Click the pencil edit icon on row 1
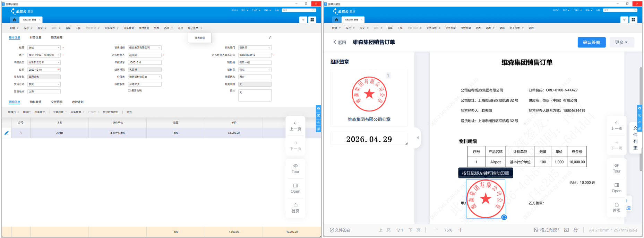The width and height of the screenshot is (644, 238). click(x=7, y=133)
